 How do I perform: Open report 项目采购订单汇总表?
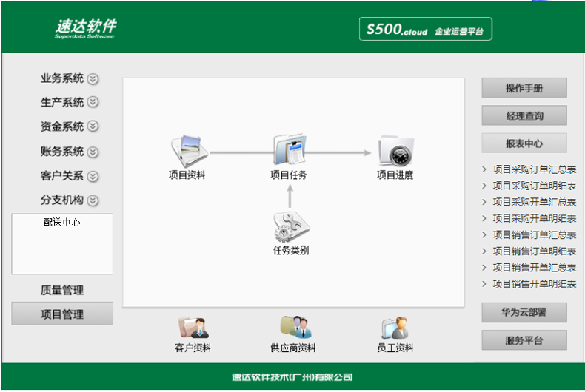point(534,169)
